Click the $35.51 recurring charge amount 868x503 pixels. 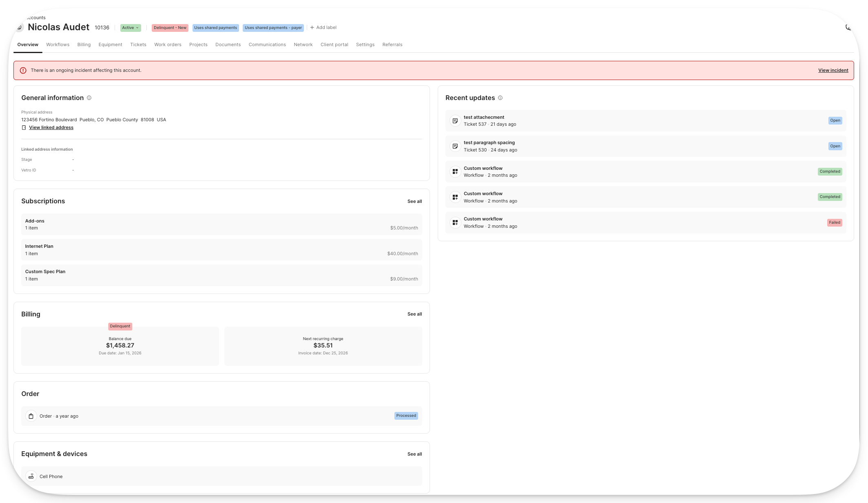coord(323,345)
